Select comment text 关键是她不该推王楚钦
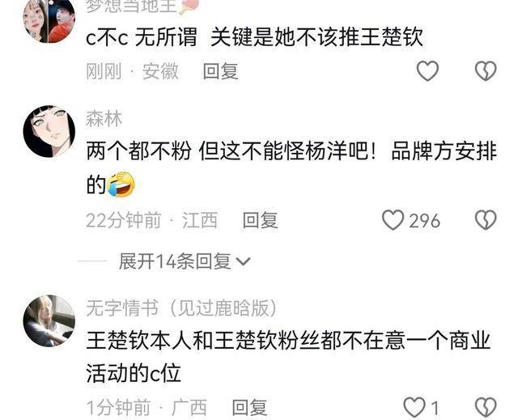Viewport: 518px width, 420px height. tap(316, 36)
